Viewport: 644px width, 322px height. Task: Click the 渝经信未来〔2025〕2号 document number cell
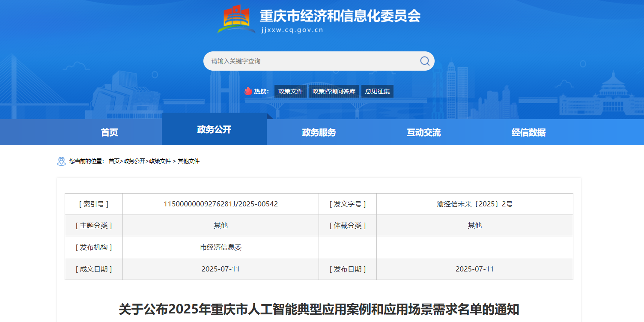click(474, 204)
